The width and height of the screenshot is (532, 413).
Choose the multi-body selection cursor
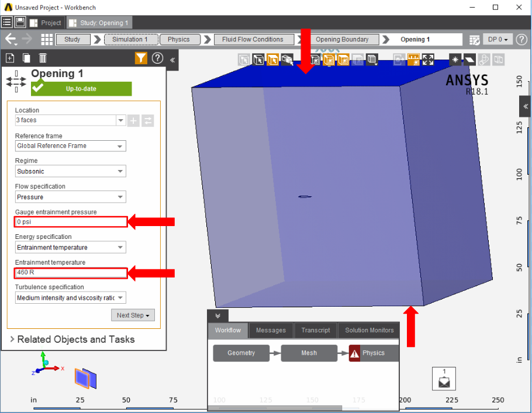(288, 60)
